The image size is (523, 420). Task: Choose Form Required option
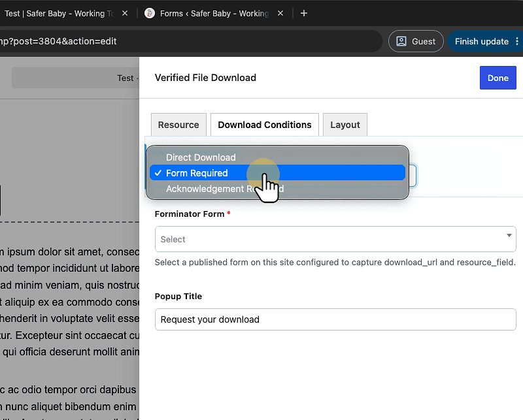click(x=277, y=173)
